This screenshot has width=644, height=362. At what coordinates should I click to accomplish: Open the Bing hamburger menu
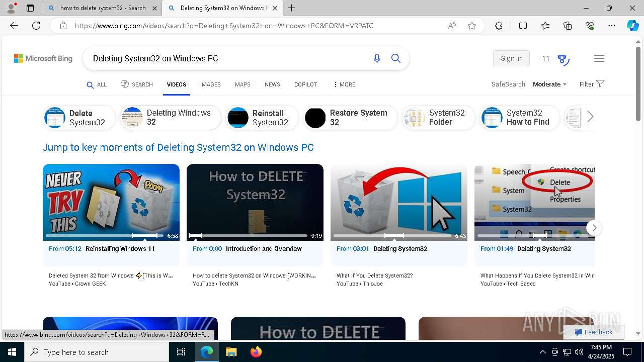pyautogui.click(x=599, y=59)
